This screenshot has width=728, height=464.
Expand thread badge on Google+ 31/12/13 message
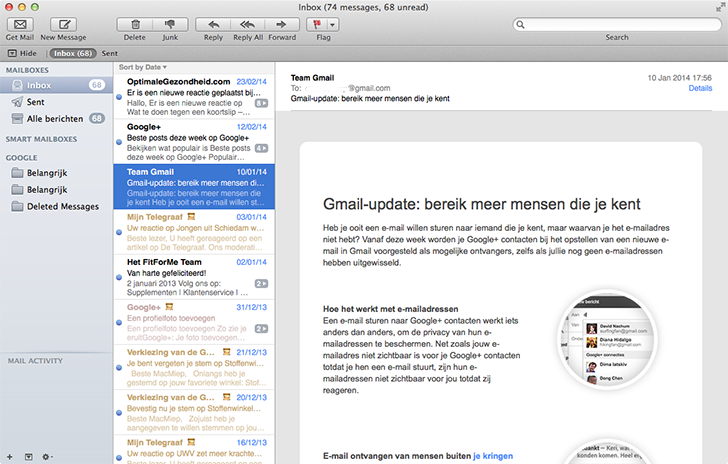pyautogui.click(x=261, y=328)
